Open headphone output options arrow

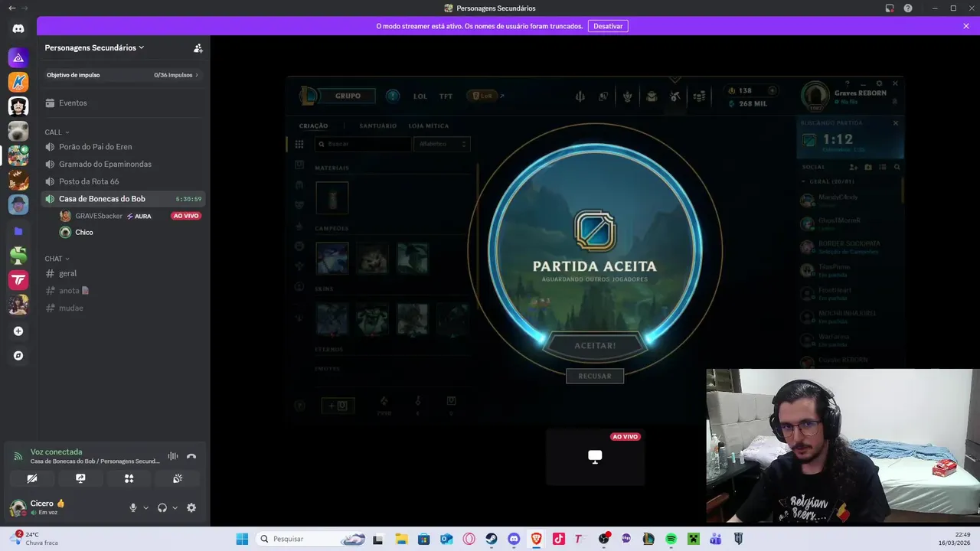click(175, 507)
